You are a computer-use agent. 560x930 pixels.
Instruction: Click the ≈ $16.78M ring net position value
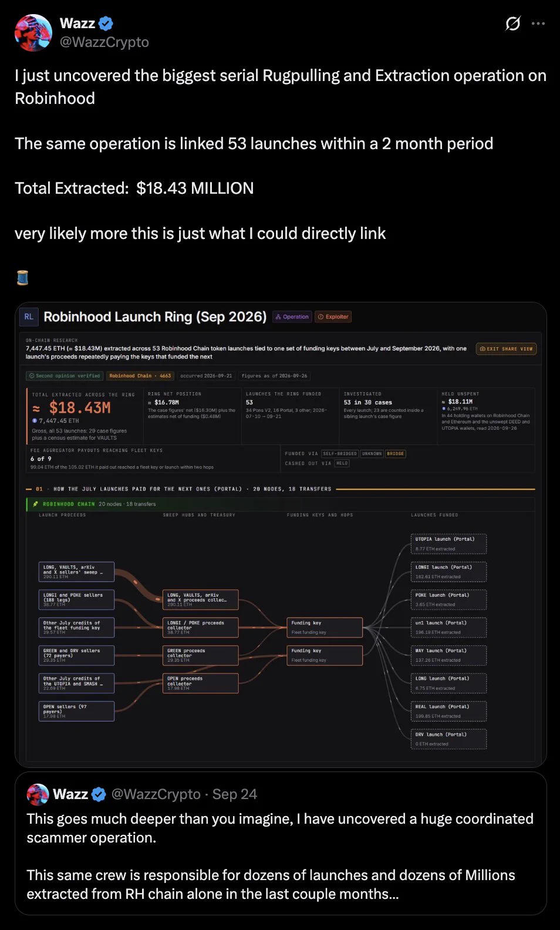click(x=163, y=402)
